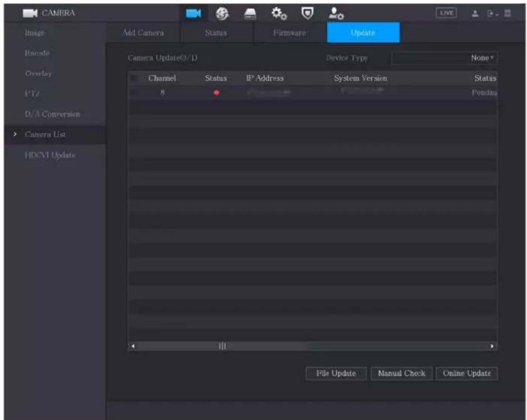
Task: Click channel number 8 cell
Action: (163, 92)
